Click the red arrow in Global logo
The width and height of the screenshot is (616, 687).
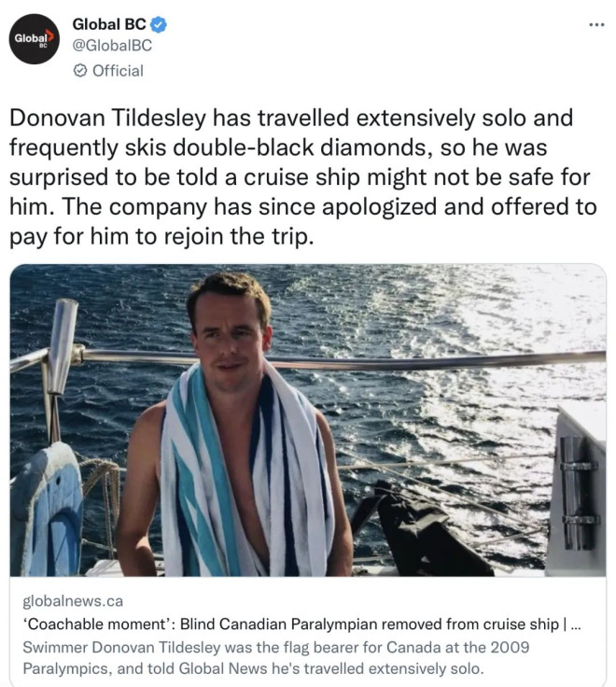[47, 34]
